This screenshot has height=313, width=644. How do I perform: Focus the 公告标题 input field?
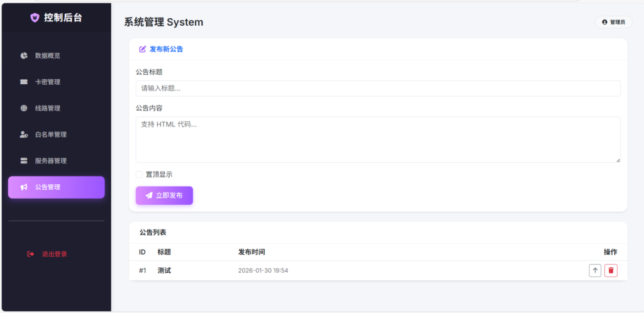(x=377, y=89)
